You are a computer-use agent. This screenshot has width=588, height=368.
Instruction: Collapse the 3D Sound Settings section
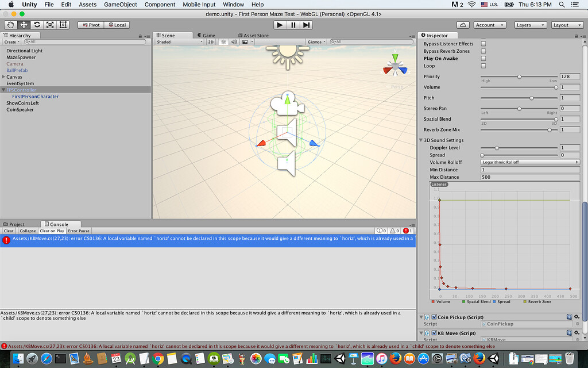(421, 140)
